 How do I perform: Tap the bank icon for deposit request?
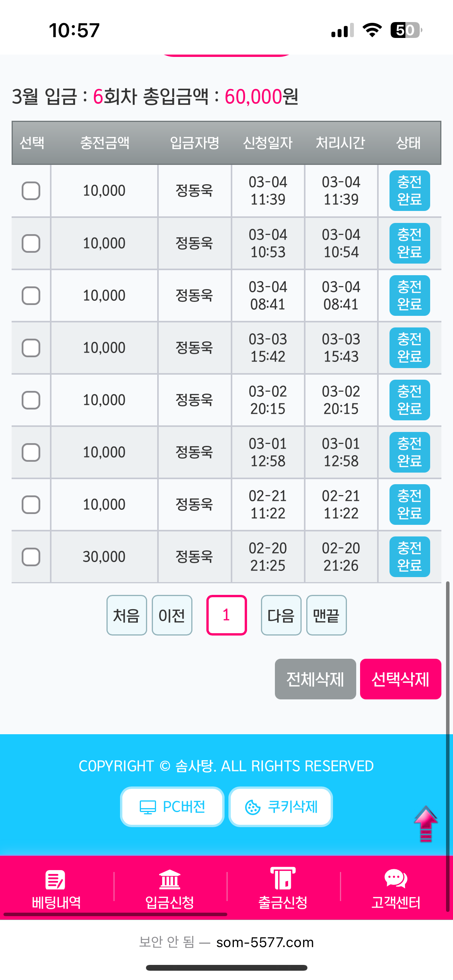point(170,880)
